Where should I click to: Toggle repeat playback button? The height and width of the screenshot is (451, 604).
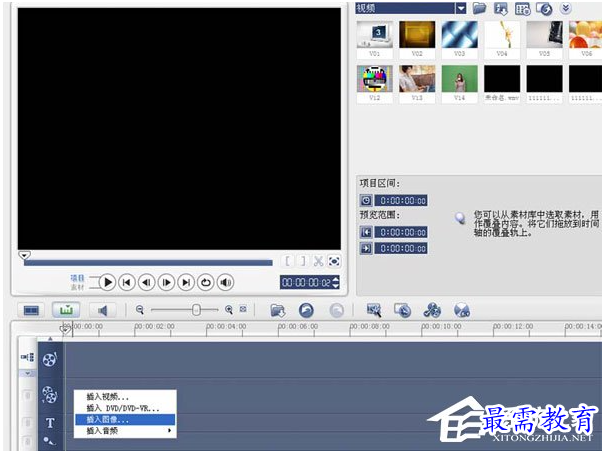206,282
